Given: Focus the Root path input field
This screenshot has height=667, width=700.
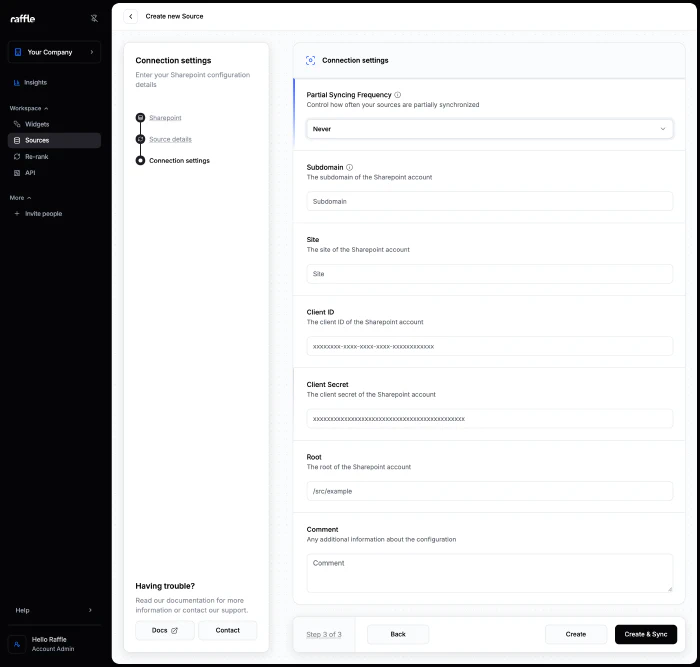Looking at the screenshot, I should point(489,491).
